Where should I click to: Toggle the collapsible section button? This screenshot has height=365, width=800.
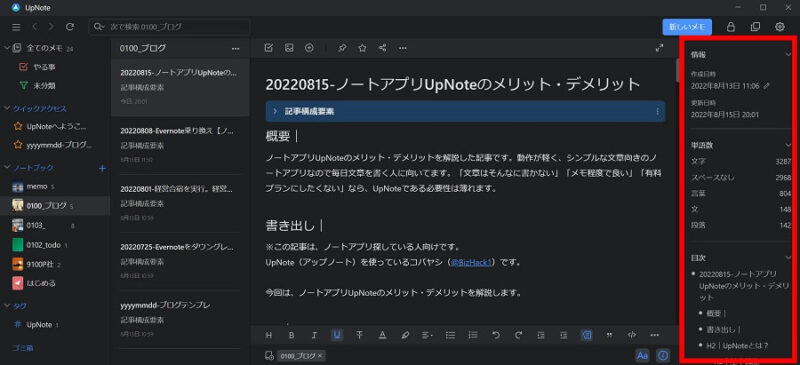click(587, 335)
